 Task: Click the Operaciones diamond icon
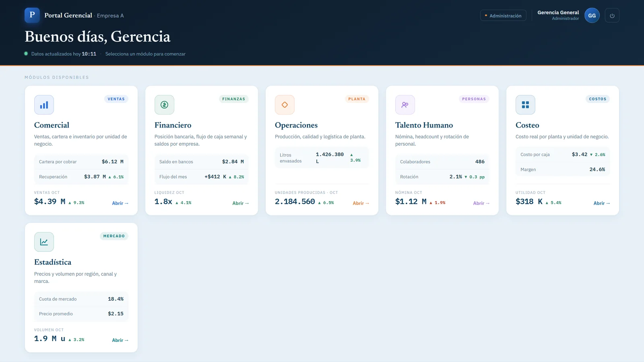[x=285, y=105]
